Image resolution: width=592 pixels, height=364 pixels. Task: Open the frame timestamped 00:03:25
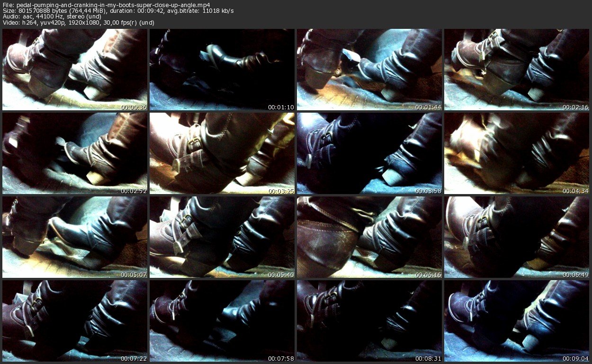tap(222, 153)
